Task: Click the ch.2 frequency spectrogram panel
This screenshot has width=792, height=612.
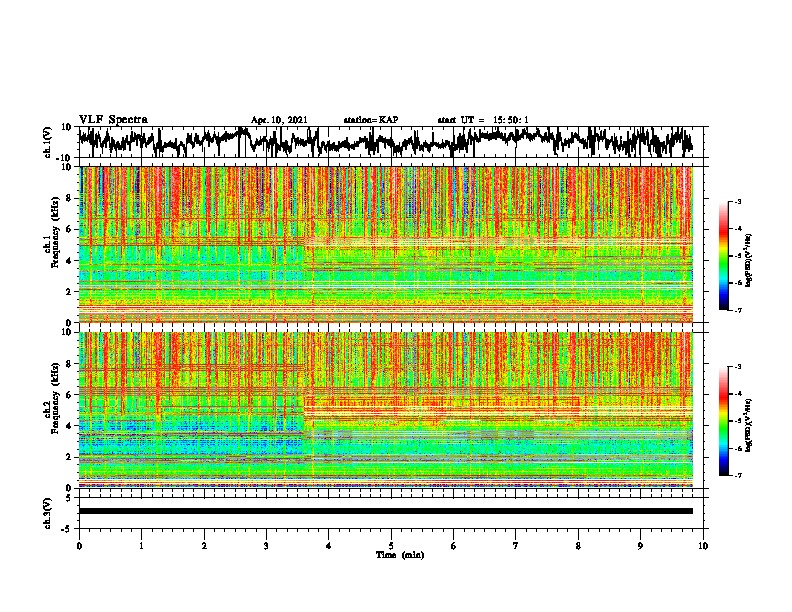Action: [x=386, y=410]
